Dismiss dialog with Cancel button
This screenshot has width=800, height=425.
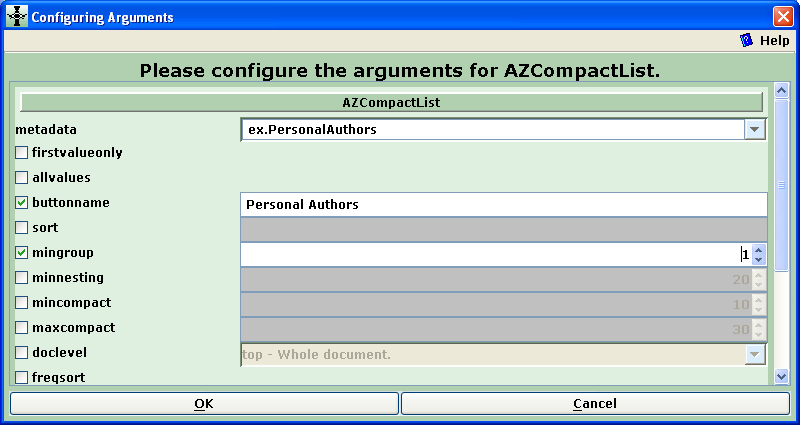pyautogui.click(x=595, y=404)
